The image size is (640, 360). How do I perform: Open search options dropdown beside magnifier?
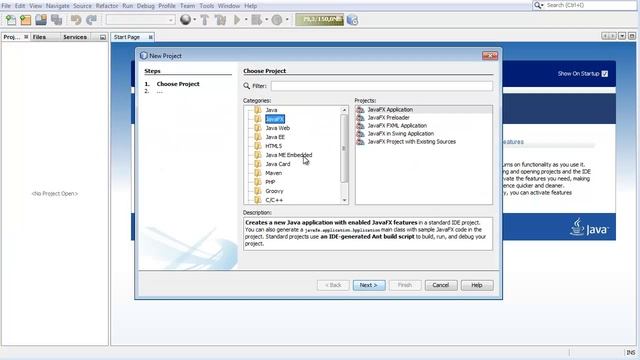coord(542,5)
